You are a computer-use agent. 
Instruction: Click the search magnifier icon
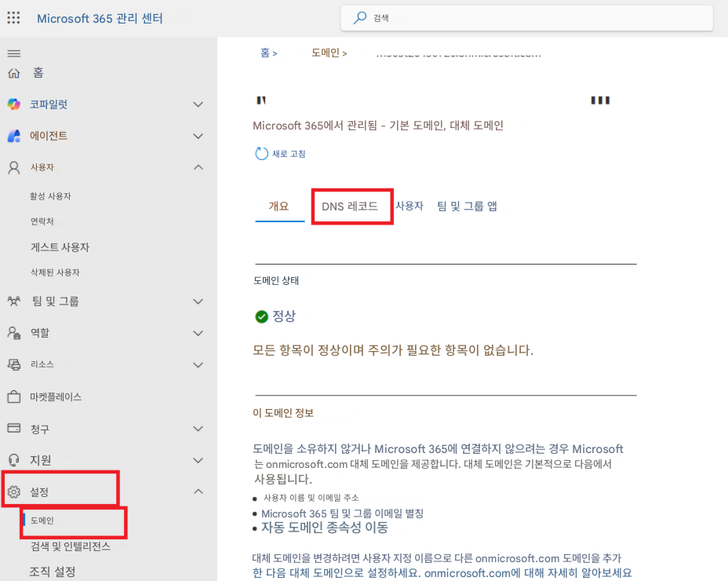tap(360, 17)
